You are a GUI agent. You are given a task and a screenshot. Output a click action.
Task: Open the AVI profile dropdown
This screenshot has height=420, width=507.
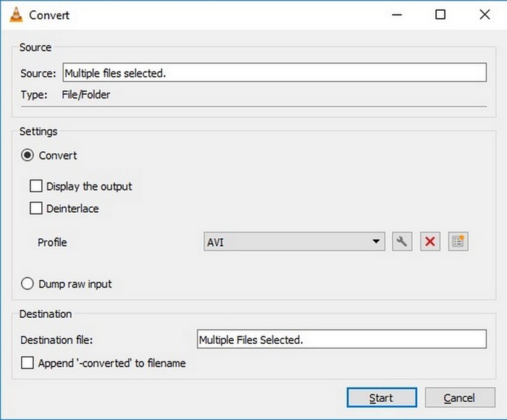[294, 242]
